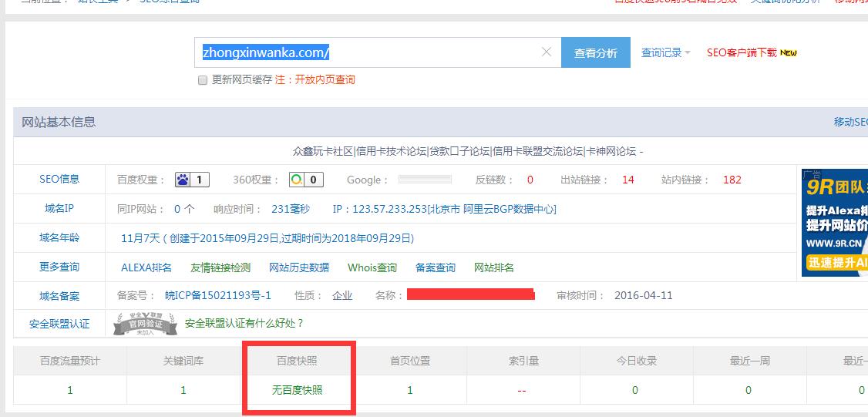Click the internal links value 182
This screenshot has height=417, width=868.
pos(732,180)
